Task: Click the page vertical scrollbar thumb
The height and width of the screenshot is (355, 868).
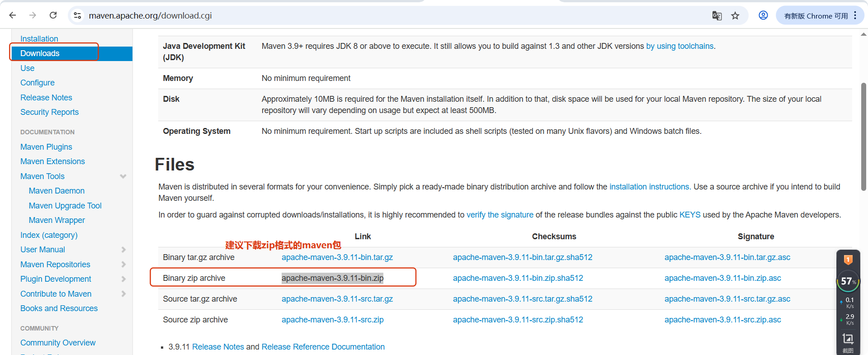Action: pos(863,137)
